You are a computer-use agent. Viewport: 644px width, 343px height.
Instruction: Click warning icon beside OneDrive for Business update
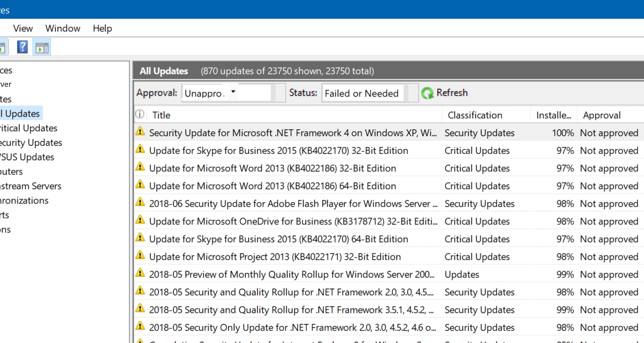(x=140, y=221)
